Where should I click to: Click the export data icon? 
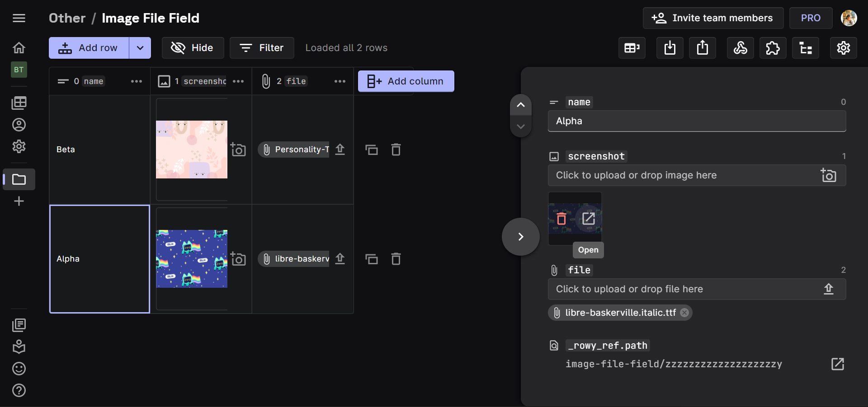(x=702, y=48)
